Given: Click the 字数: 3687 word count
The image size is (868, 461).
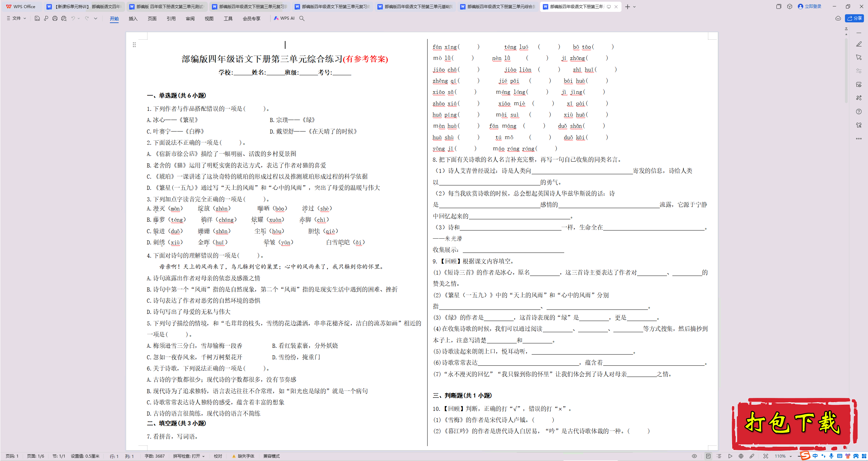Looking at the screenshot, I should pos(155,456).
